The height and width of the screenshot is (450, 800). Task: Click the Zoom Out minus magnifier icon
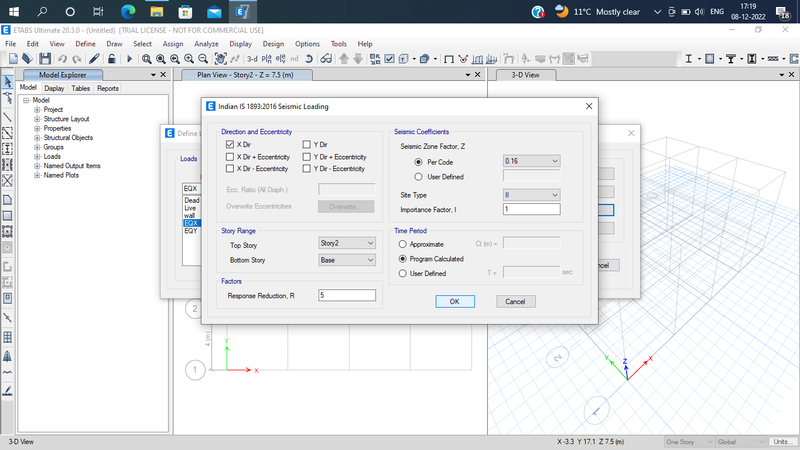(x=203, y=59)
